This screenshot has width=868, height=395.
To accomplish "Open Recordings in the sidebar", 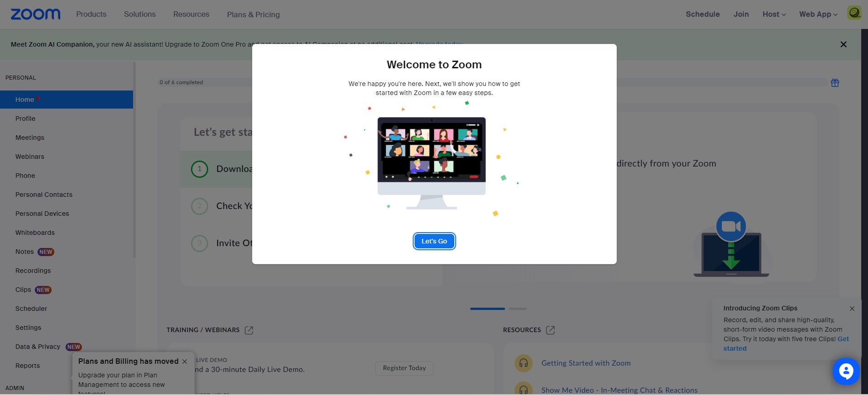I will tap(33, 271).
